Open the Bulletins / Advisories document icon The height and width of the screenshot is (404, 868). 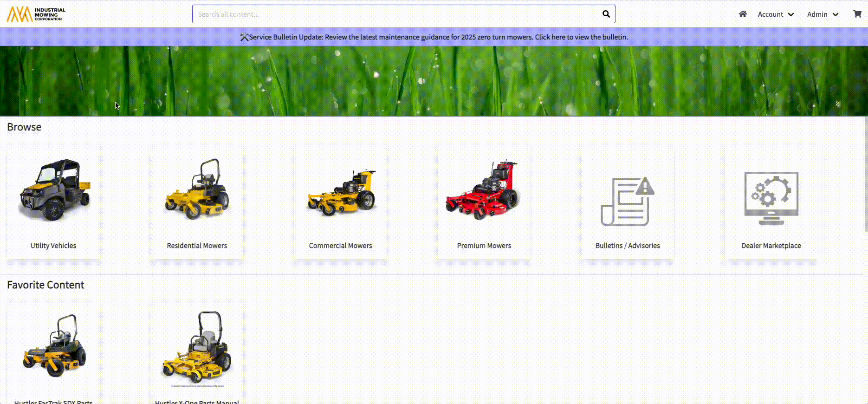pyautogui.click(x=628, y=202)
